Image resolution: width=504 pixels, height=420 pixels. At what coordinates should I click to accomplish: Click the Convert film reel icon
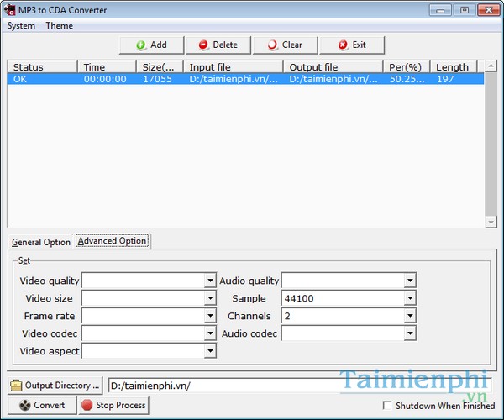(24, 405)
